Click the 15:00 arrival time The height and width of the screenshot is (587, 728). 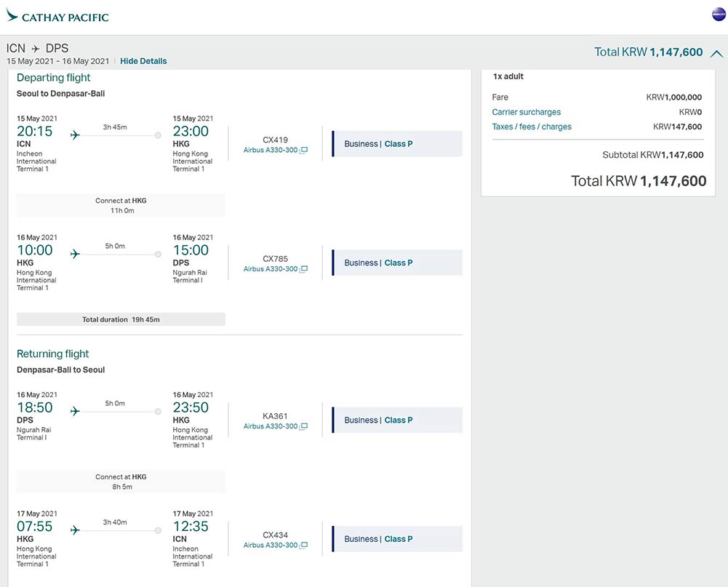[191, 250]
